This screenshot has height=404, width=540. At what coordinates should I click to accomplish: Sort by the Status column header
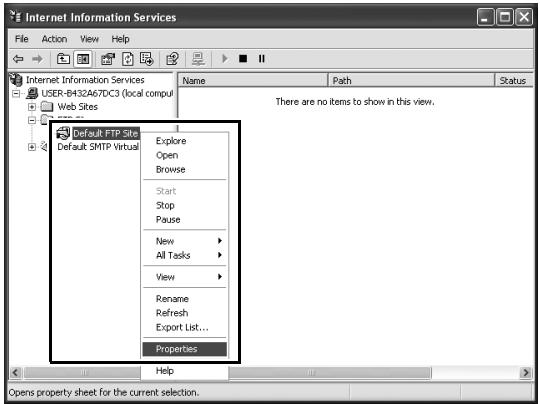pos(514,81)
